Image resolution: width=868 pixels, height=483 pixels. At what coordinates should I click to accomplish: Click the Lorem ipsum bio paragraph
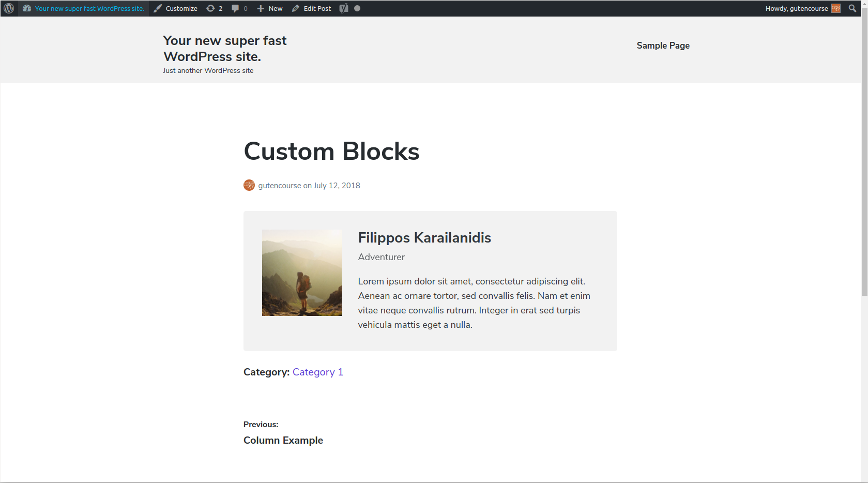click(x=474, y=303)
